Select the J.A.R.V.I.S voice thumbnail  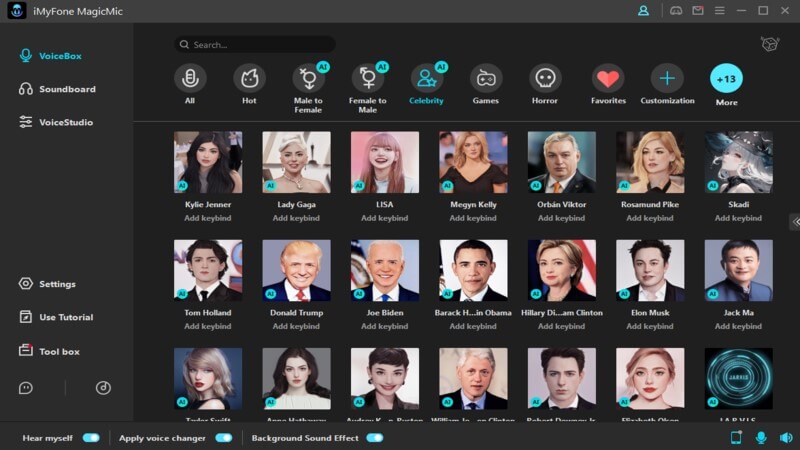tap(739, 379)
